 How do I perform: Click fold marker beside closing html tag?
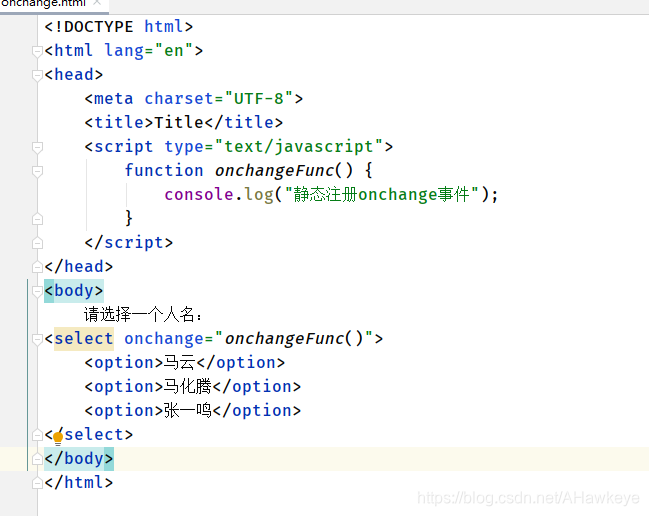coord(37,483)
